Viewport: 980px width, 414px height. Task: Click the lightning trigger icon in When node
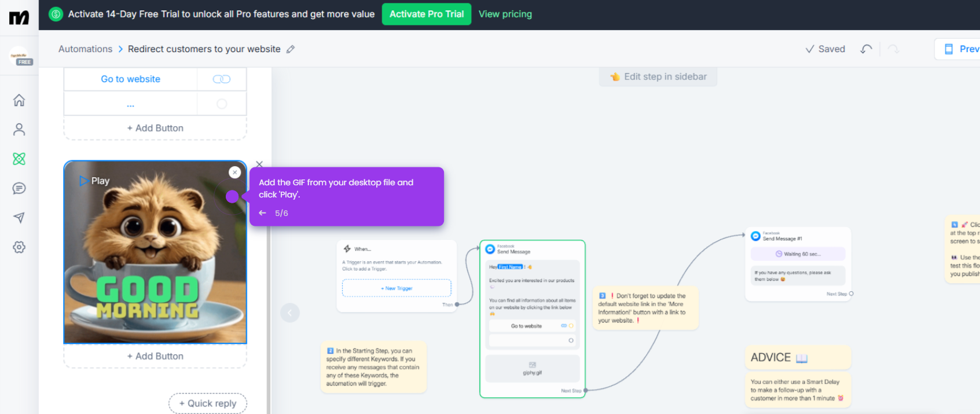[x=347, y=249]
